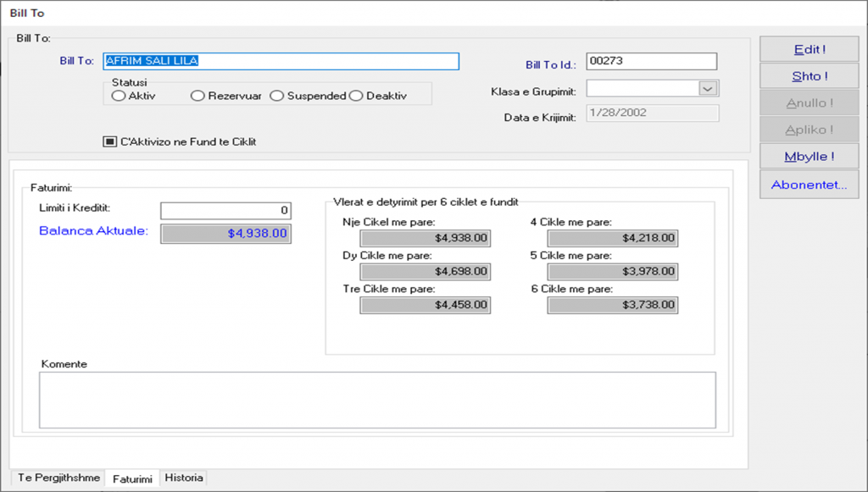Select the Tre Cikle me pare $4,458.00 value
The height and width of the screenshot is (492, 868).
tap(426, 305)
